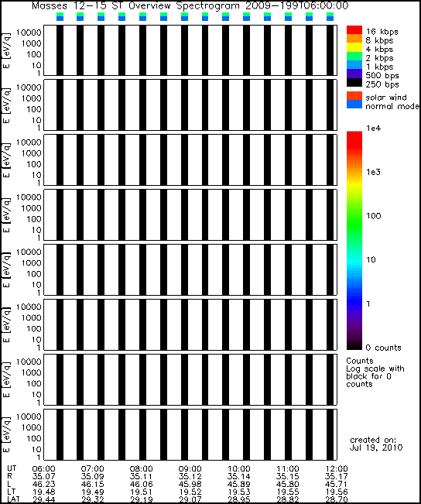This screenshot has width=421, height=504.
Task: Click the "1e3" colorbar label
Action: (374, 172)
